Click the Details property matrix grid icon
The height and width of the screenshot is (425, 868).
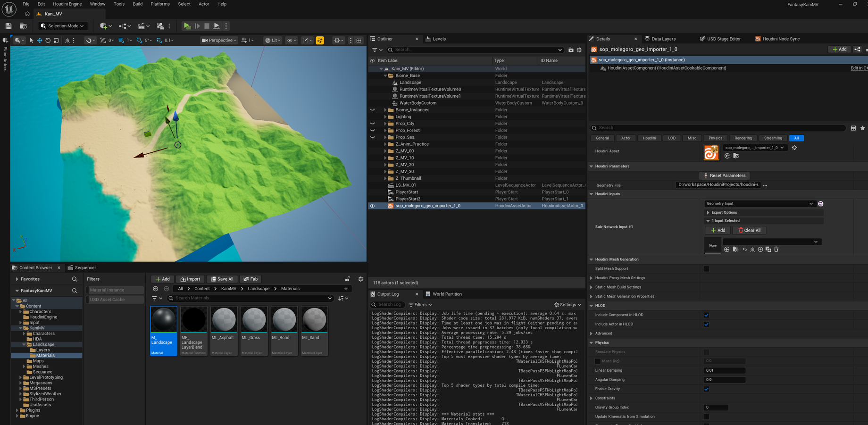pos(853,128)
